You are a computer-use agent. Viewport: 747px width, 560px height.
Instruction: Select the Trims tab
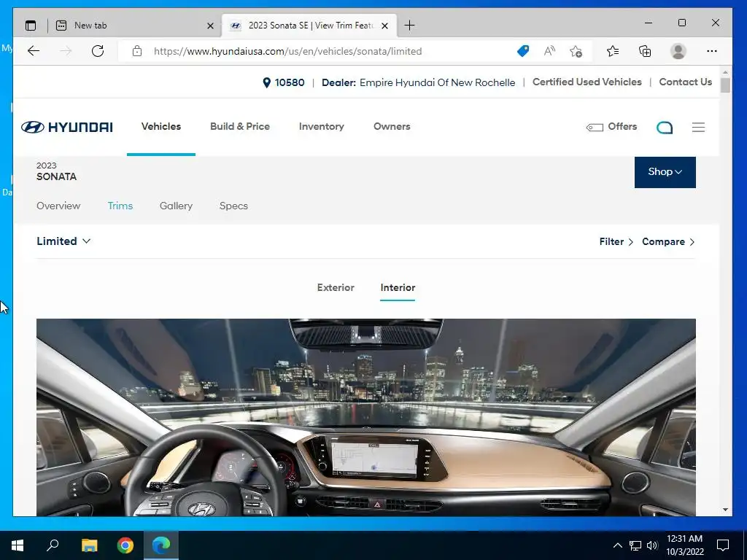(120, 206)
